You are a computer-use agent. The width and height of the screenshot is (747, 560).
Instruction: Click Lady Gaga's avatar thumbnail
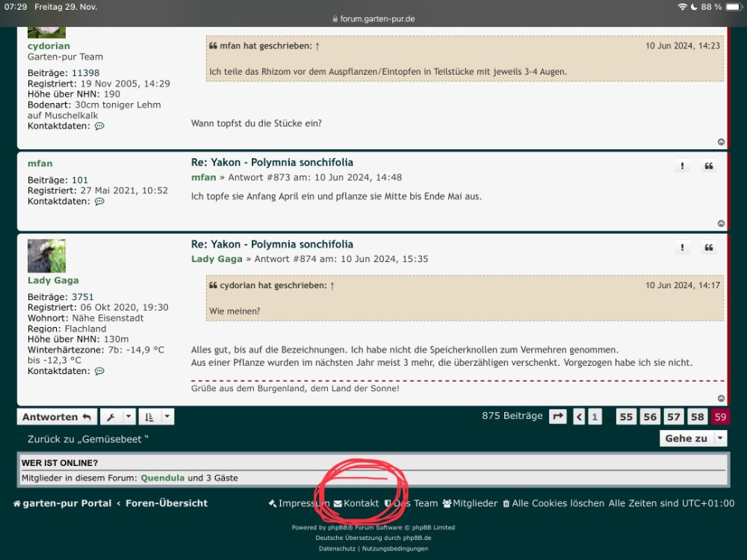tap(46, 256)
